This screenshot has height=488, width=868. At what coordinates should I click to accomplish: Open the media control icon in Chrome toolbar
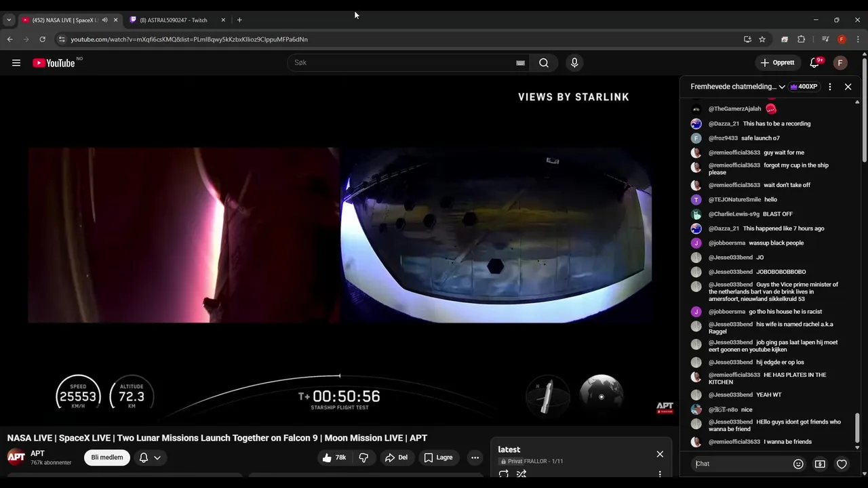click(825, 39)
